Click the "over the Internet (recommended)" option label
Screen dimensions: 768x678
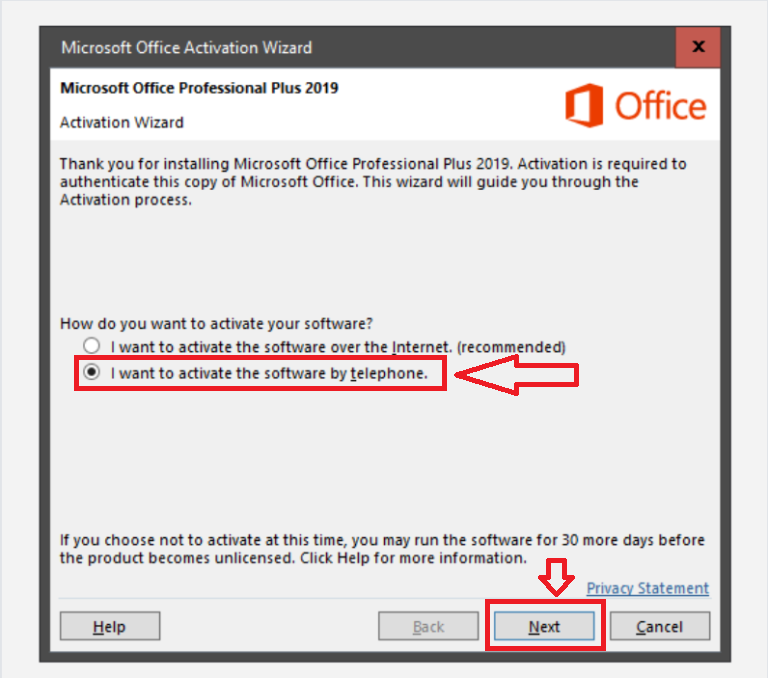click(x=338, y=347)
